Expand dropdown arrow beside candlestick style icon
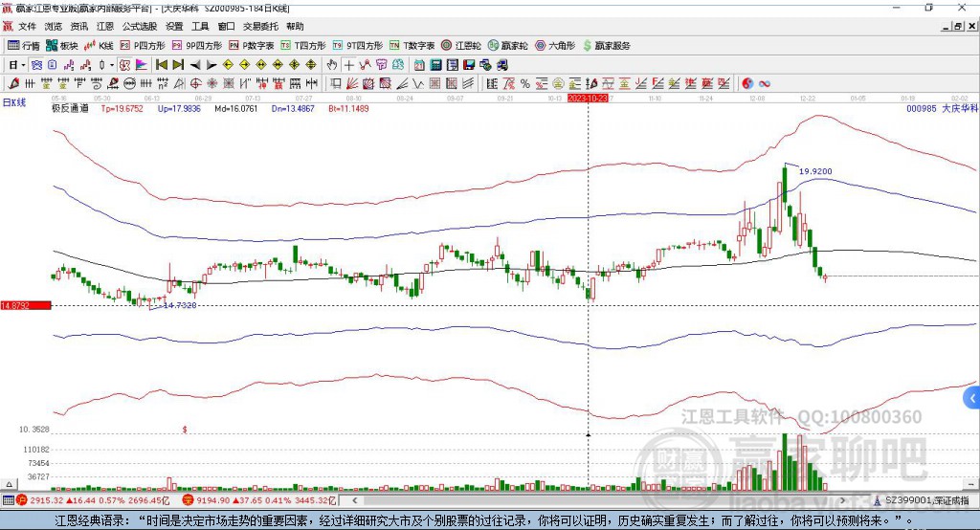The width and height of the screenshot is (980, 530). [112, 65]
